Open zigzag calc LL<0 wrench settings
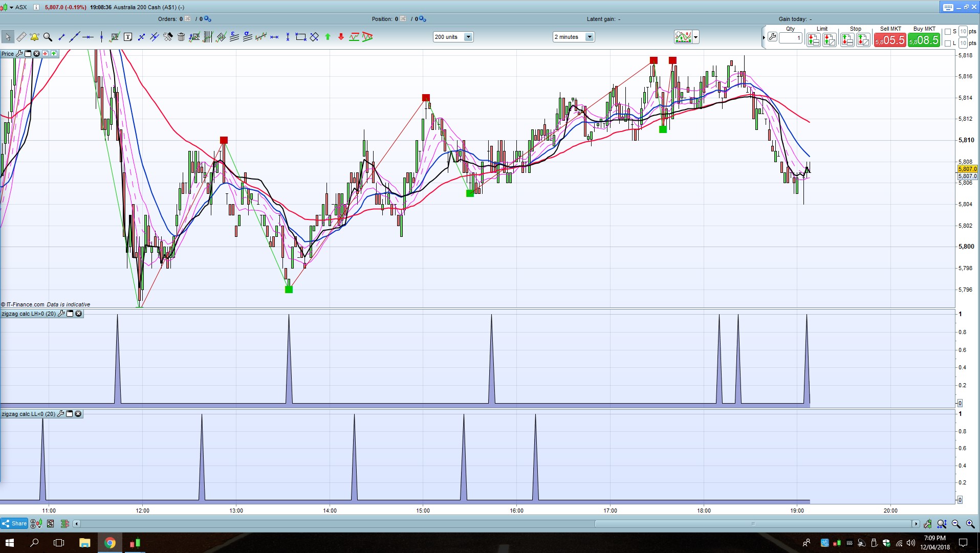The image size is (980, 553). [61, 414]
